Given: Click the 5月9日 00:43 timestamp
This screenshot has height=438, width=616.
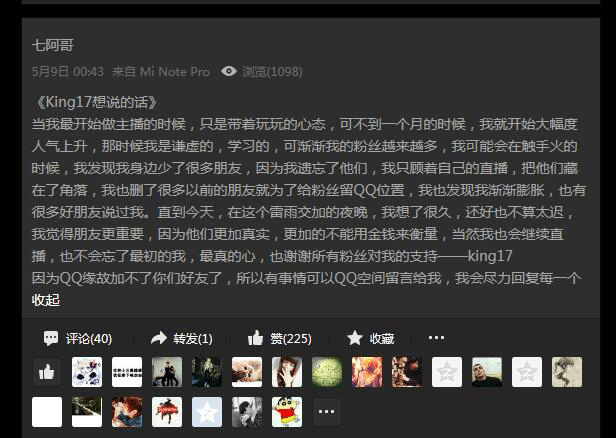Looking at the screenshot, I should pyautogui.click(x=68, y=71).
